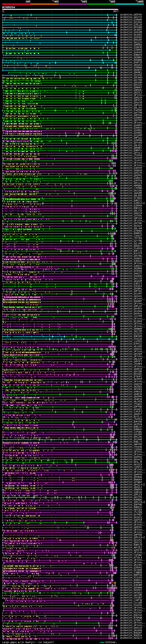The height and width of the screenshot is (644, 146).
Task: Click the =100char. scale legend
Action: pos(108,642)
